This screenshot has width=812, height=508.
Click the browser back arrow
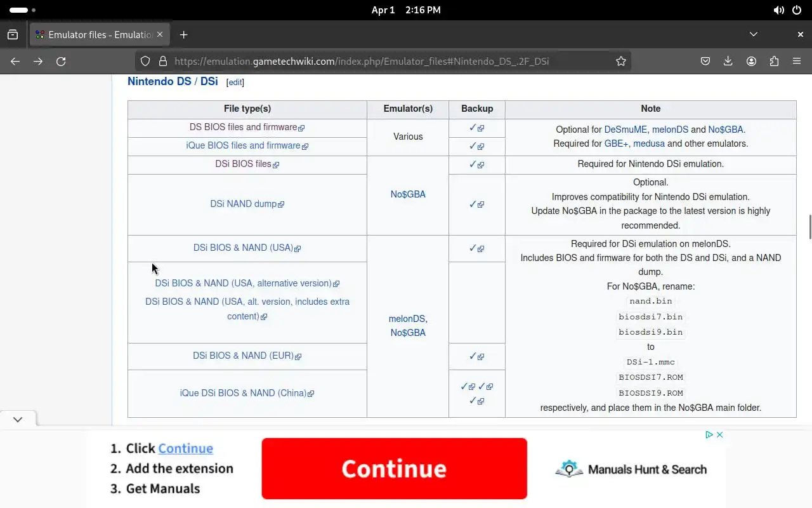(x=15, y=61)
